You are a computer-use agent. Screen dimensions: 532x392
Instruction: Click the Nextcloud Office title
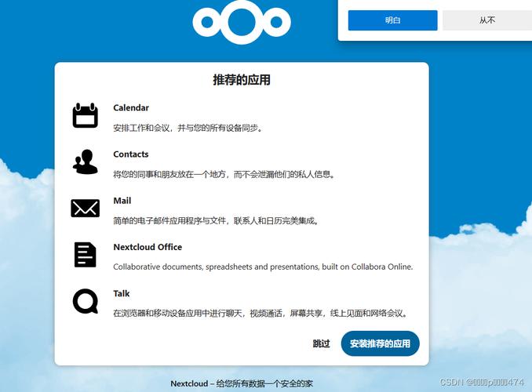pyautogui.click(x=148, y=247)
